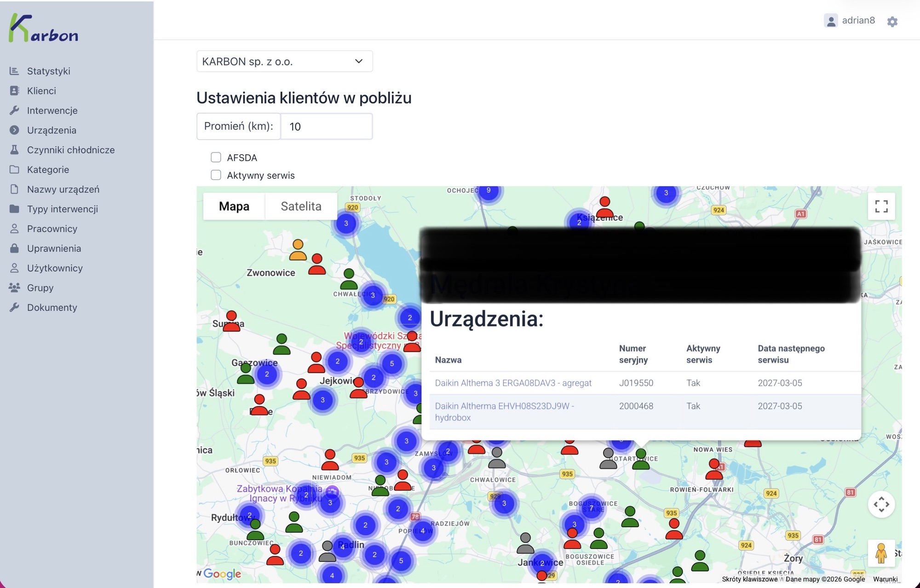Open Statystyki in the sidebar

click(48, 71)
